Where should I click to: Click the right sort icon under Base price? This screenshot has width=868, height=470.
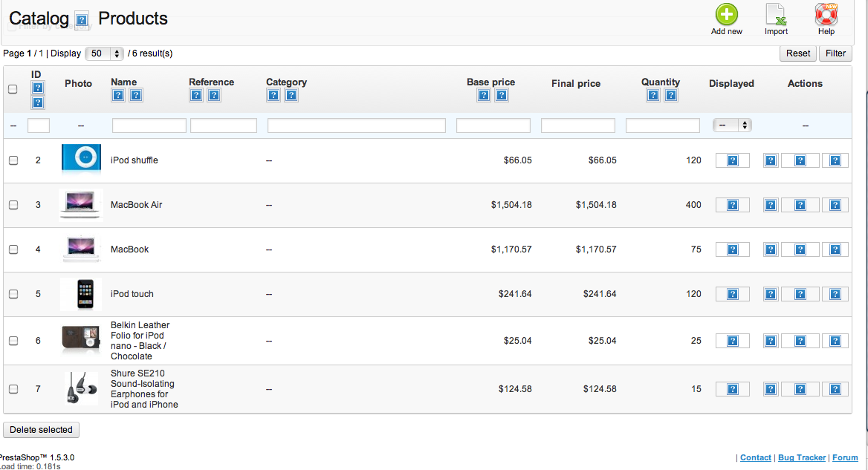(x=502, y=95)
